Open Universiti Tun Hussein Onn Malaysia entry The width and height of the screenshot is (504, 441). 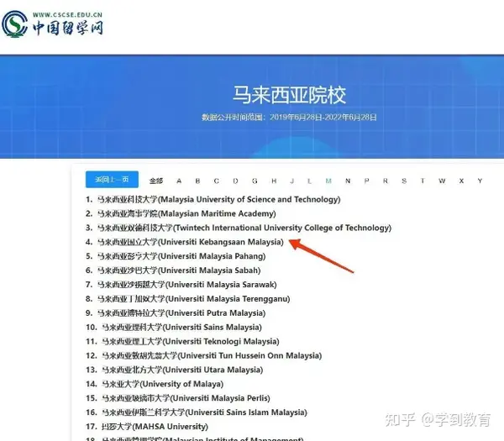204,355
